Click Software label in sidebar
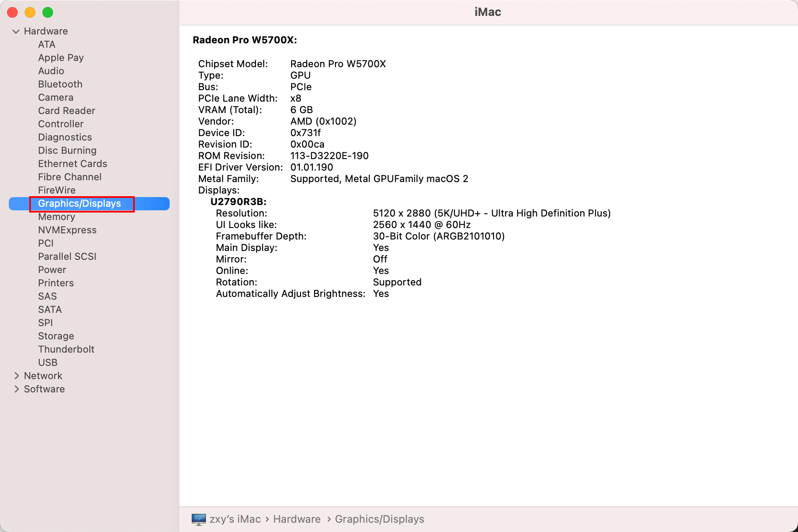Screen dimensions: 798x532 click(x=44, y=389)
